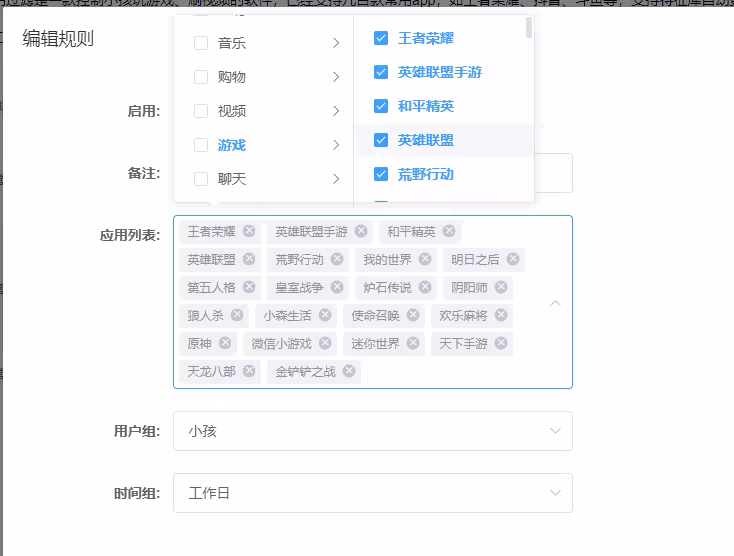The width and height of the screenshot is (734, 556).
Task: Remove the 英雄联盟手游 tag
Action: (361, 231)
